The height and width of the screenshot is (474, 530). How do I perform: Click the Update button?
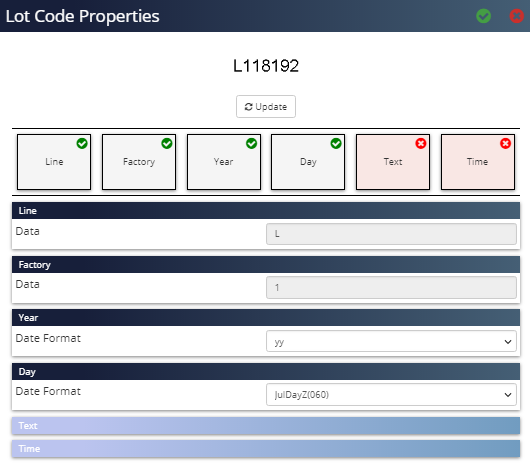pos(266,106)
